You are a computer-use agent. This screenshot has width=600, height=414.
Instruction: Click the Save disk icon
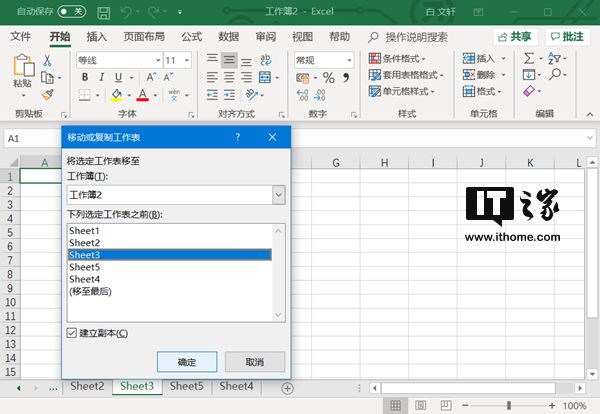pos(104,13)
